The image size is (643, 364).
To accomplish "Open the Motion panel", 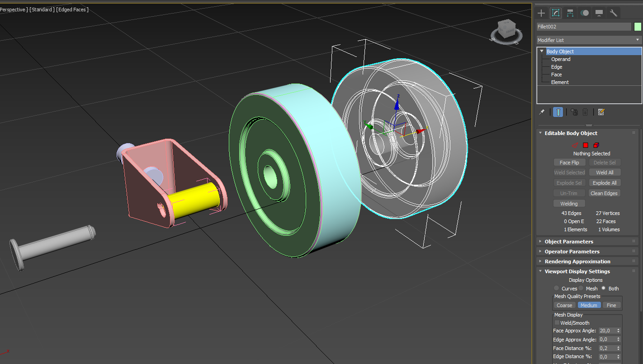I will [x=585, y=13].
